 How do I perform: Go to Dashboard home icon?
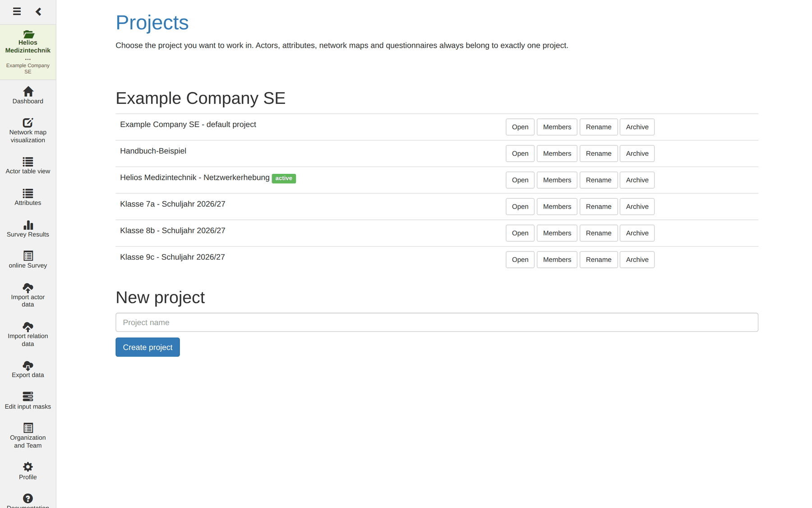(x=28, y=91)
